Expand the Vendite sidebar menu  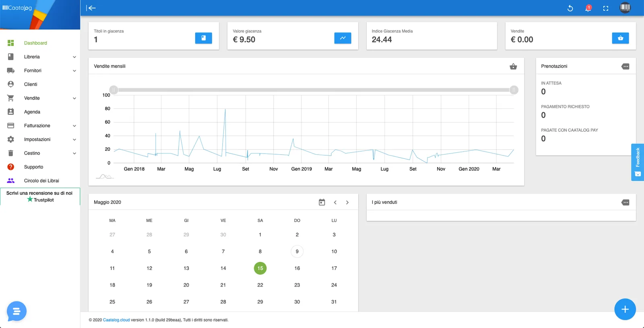point(40,98)
